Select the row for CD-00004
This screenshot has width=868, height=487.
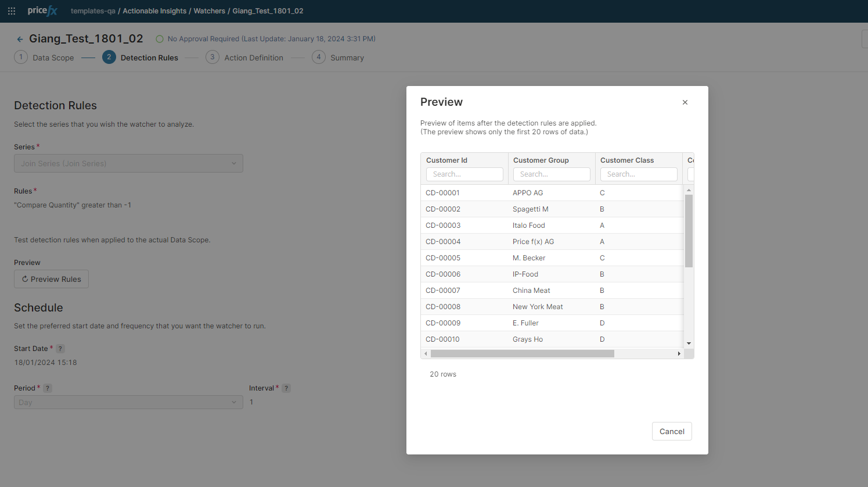[x=552, y=242]
